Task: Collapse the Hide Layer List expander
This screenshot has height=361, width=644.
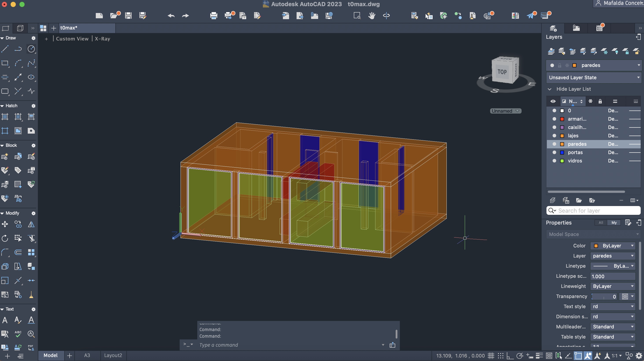Action: (x=550, y=89)
